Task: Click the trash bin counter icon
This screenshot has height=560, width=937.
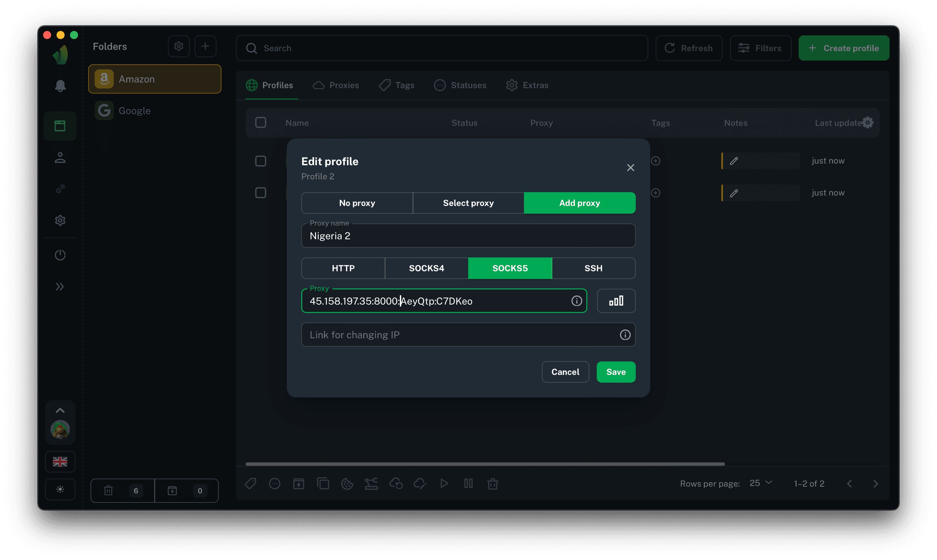Action: click(108, 490)
